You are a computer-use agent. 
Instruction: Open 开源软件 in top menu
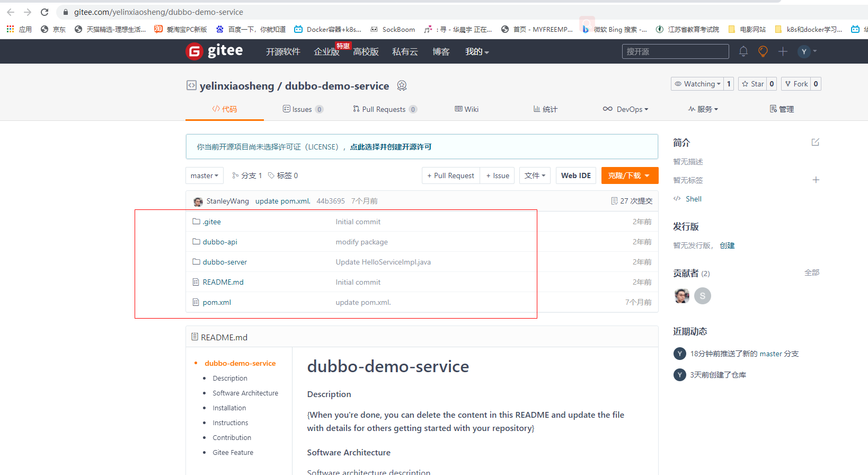coord(283,51)
